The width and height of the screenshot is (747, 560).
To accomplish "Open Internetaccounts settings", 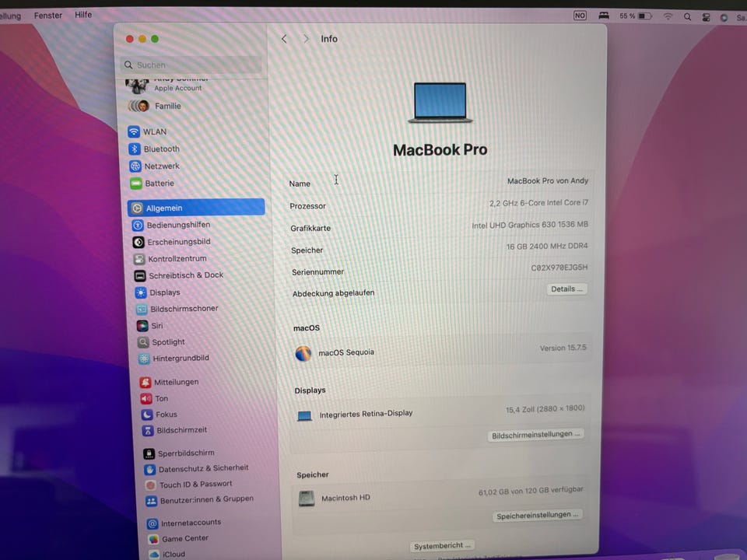I will [184, 523].
